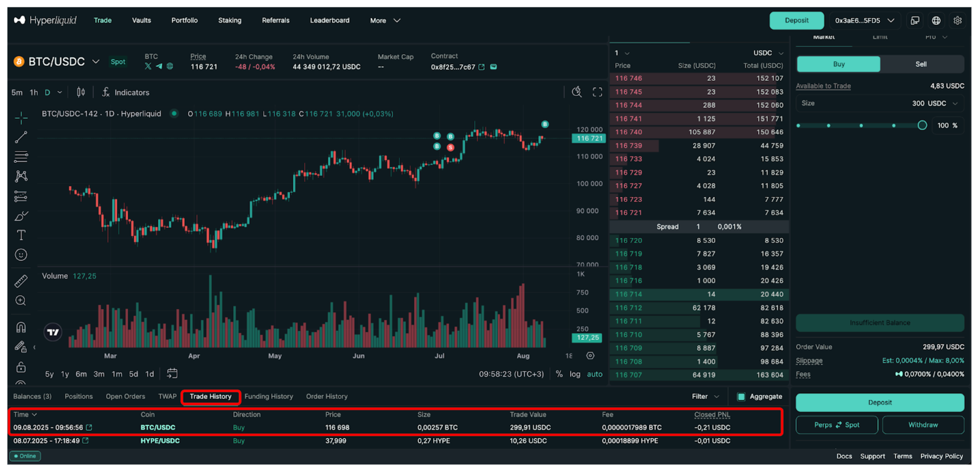
Task: Click the ruler measure tool
Action: pos(21,281)
